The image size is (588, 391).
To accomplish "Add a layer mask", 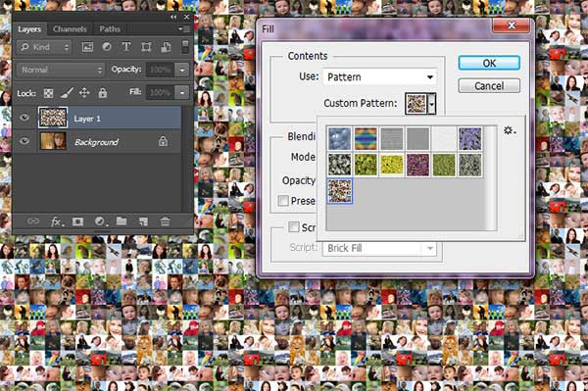I will click(77, 221).
